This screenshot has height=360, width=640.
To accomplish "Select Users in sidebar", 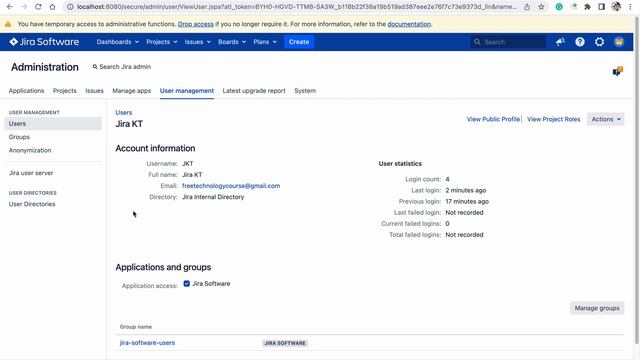I will coord(53,123).
